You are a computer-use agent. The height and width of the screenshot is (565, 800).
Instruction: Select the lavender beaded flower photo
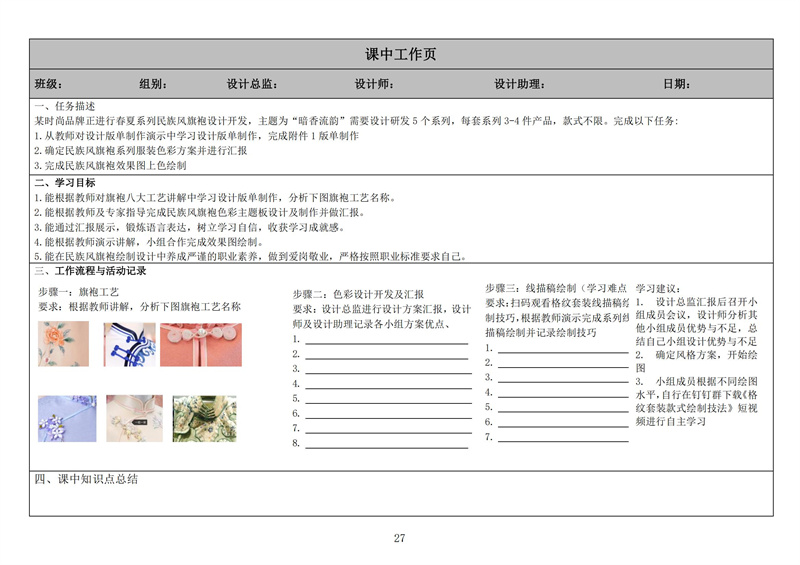[67, 419]
